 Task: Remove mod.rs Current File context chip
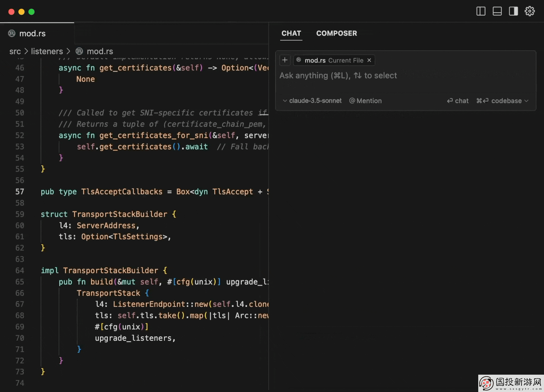tap(369, 60)
